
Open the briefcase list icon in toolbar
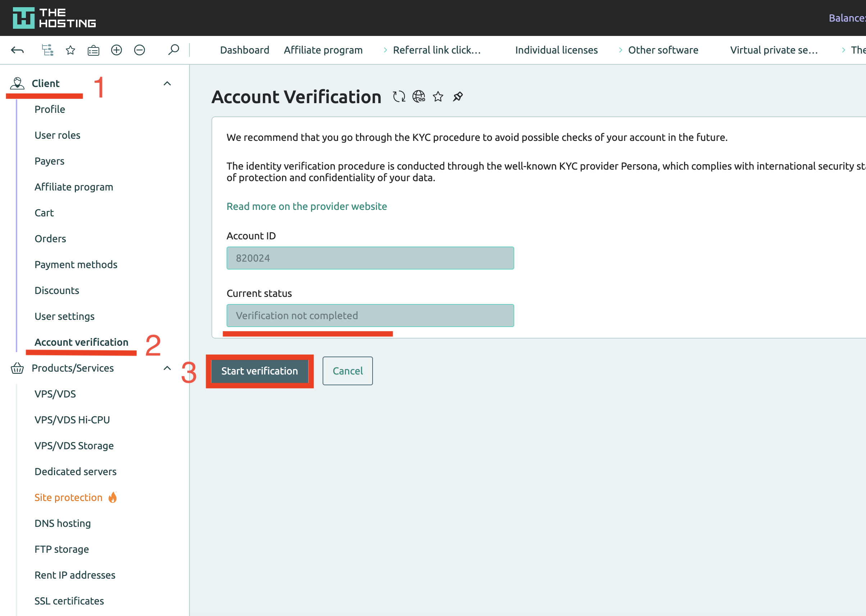[x=94, y=50]
